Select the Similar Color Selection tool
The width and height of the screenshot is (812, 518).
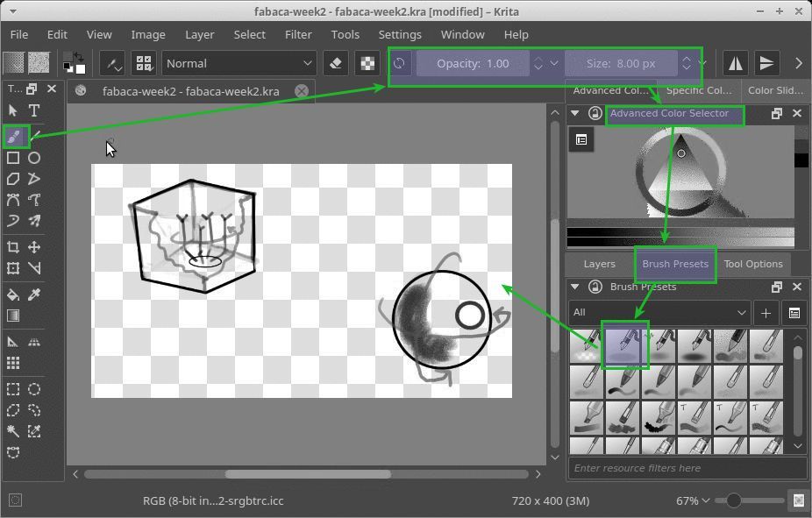tap(34, 431)
